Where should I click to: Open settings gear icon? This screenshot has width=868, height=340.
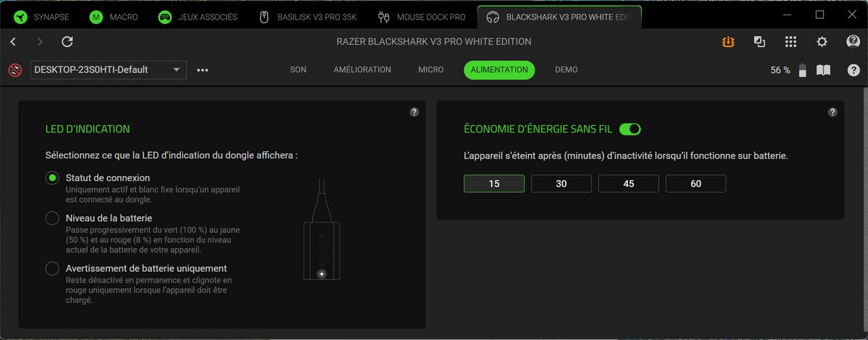(x=822, y=42)
